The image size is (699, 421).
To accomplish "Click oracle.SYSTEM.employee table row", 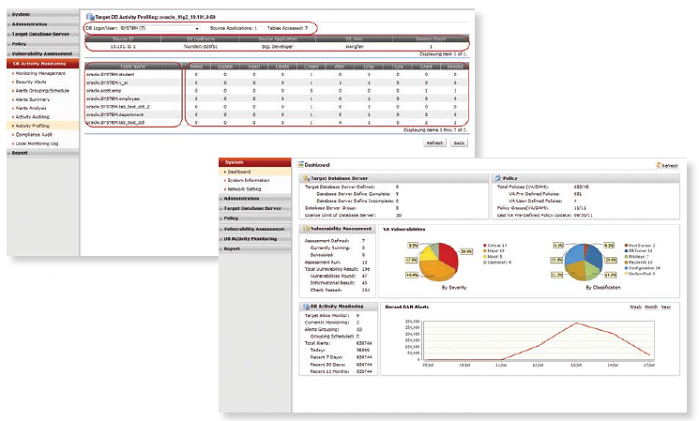I will 277,99.
